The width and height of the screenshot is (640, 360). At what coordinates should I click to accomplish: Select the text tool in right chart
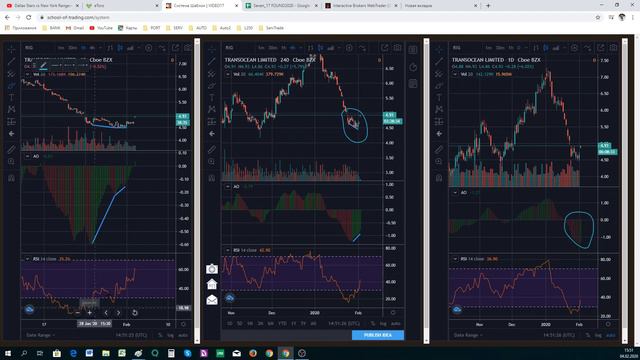pyautogui.click(x=439, y=98)
